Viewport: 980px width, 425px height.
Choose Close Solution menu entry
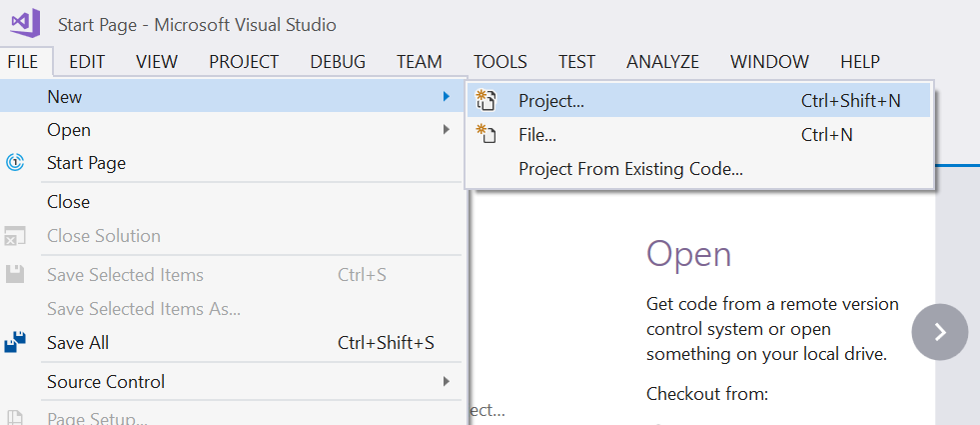pyautogui.click(x=231, y=236)
